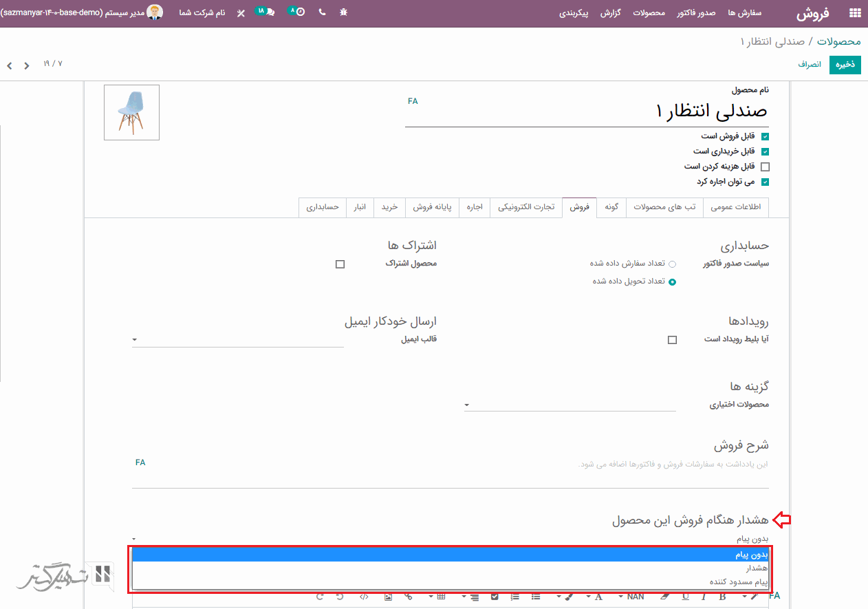
Task: Click the code view icon in editor toolbar
Action: pos(364,597)
